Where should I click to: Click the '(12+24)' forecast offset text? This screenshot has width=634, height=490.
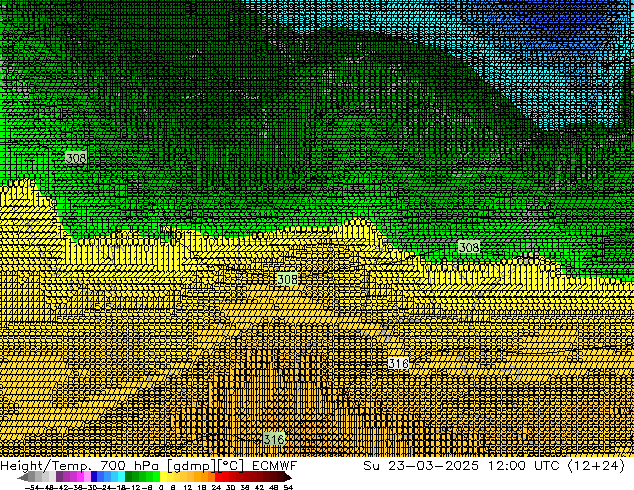(x=596, y=466)
